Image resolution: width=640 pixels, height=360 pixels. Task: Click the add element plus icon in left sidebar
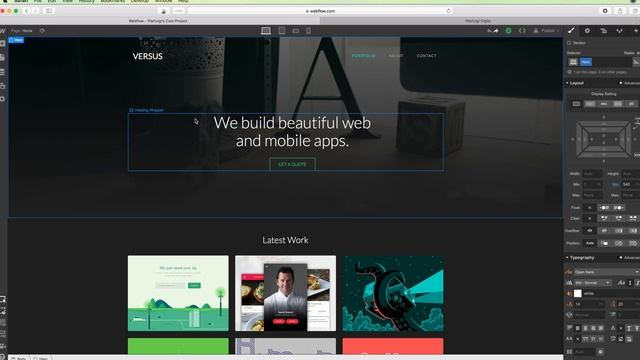[2, 43]
